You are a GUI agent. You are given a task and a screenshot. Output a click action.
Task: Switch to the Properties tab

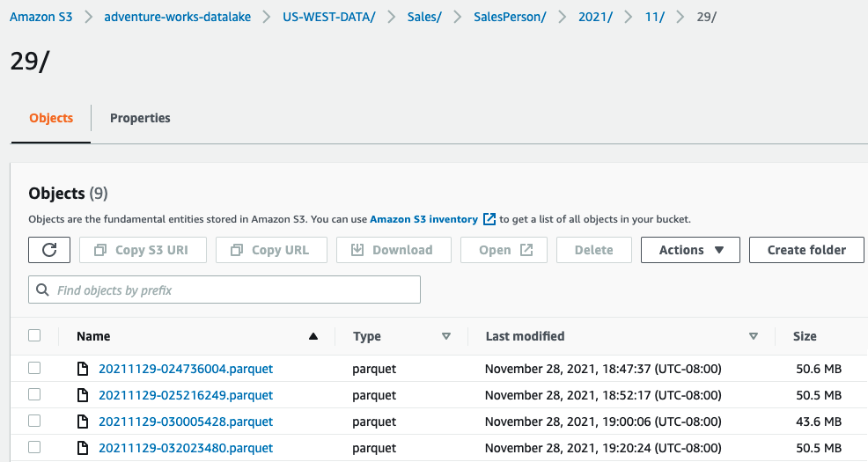coord(140,118)
